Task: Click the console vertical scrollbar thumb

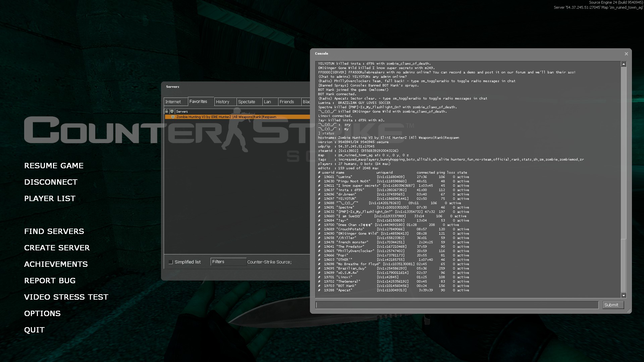Action: click(624, 265)
